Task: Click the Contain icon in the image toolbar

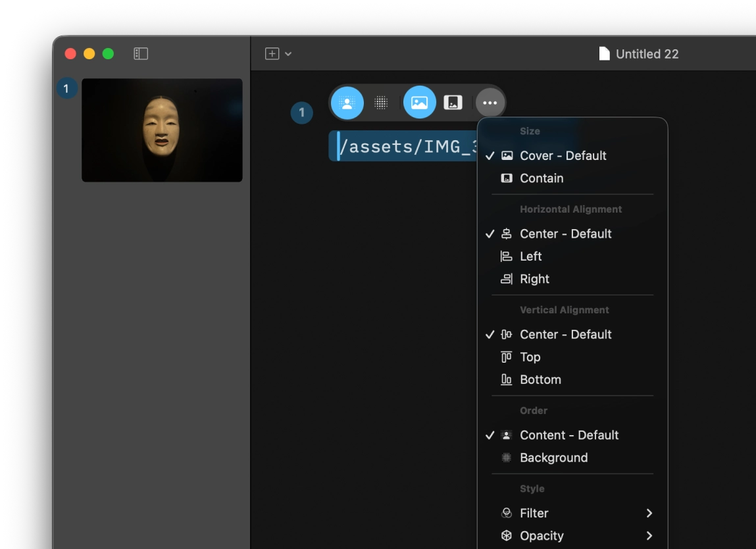Action: pyautogui.click(x=453, y=102)
